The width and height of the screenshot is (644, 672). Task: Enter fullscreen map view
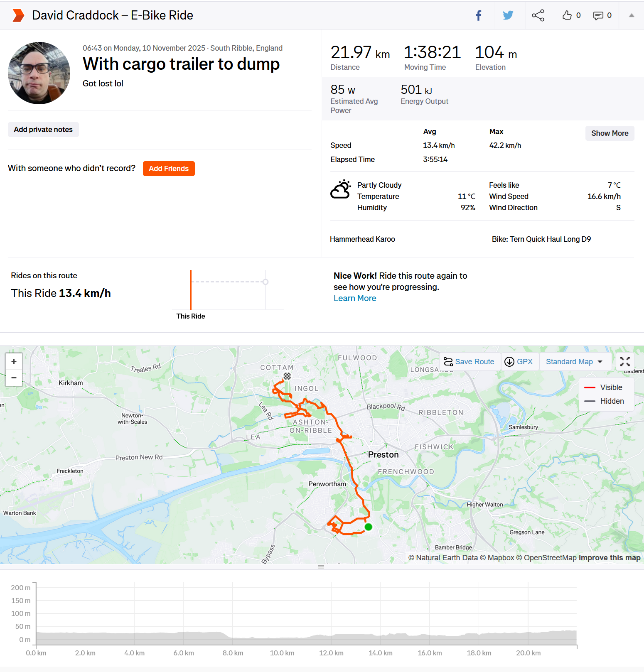click(x=625, y=361)
